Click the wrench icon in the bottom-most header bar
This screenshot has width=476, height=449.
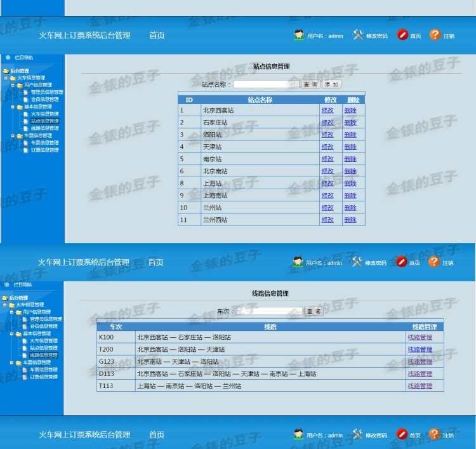pyautogui.click(x=357, y=434)
